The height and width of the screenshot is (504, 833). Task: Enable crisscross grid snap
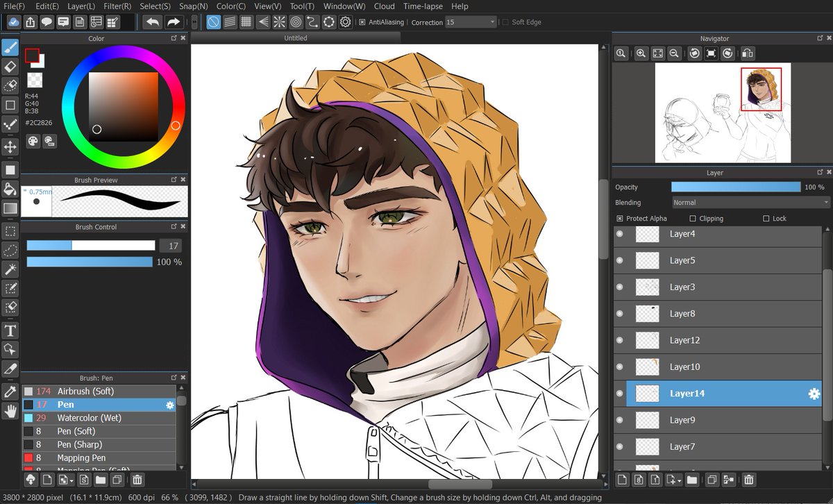tap(246, 22)
